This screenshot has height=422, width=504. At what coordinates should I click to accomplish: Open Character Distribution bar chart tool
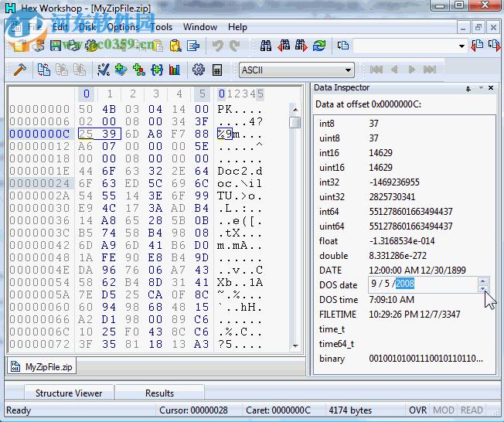click(175, 70)
